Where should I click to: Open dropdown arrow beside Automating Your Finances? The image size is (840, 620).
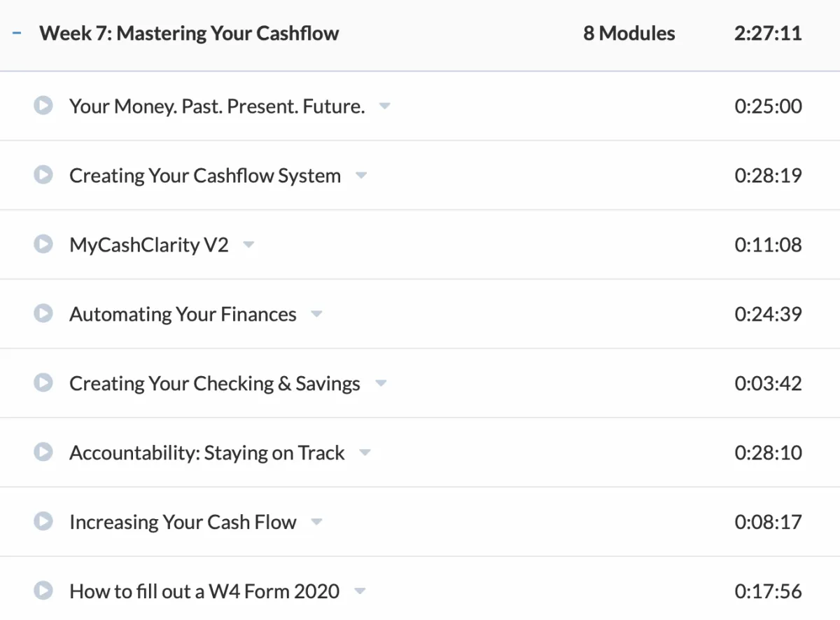[x=316, y=315]
